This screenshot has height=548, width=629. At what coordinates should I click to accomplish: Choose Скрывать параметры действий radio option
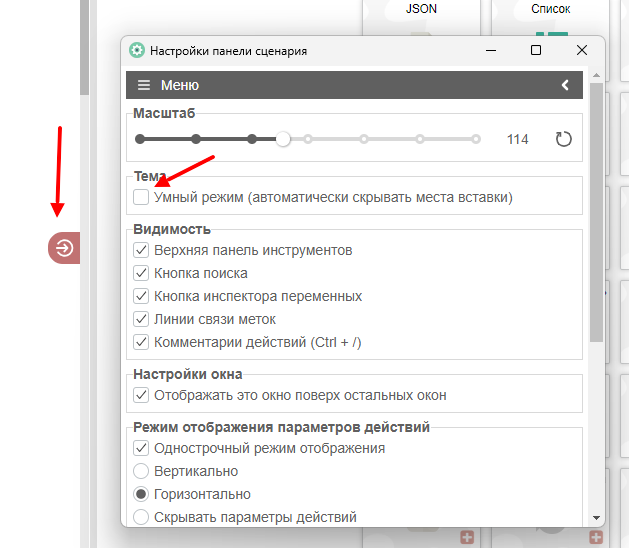(x=141, y=517)
